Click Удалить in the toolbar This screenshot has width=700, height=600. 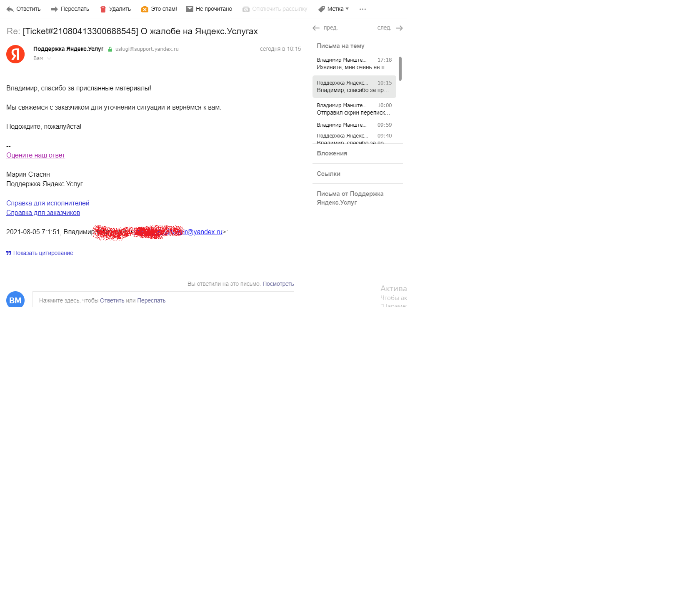point(120,9)
